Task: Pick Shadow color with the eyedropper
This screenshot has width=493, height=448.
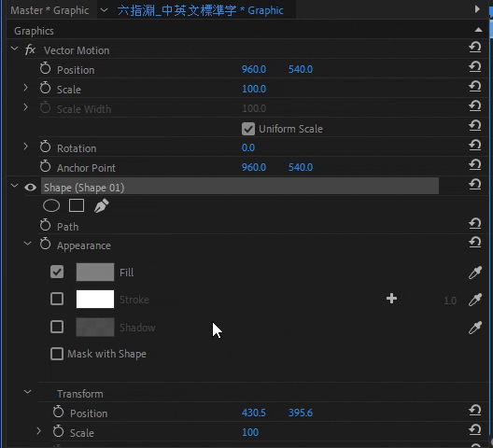Action: (x=475, y=328)
